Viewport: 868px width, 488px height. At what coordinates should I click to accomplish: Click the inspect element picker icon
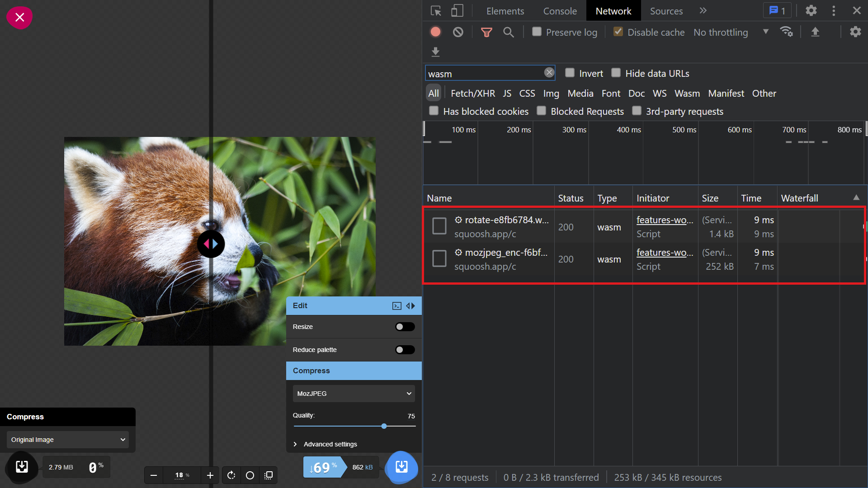click(436, 11)
